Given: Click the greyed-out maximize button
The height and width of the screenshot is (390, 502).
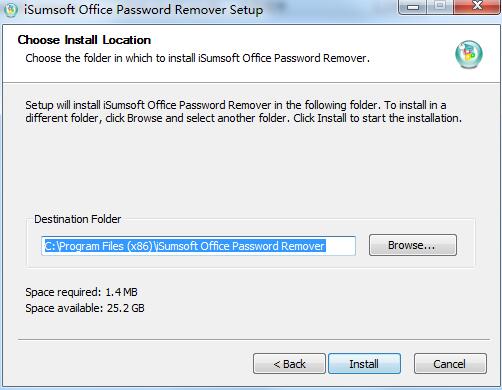Looking at the screenshot, I should tap(440, 7).
